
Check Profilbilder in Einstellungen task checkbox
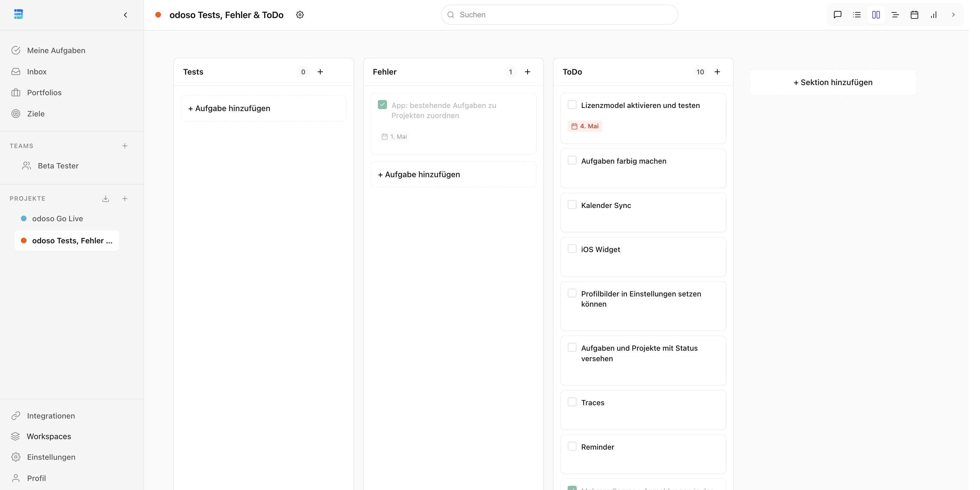click(572, 293)
